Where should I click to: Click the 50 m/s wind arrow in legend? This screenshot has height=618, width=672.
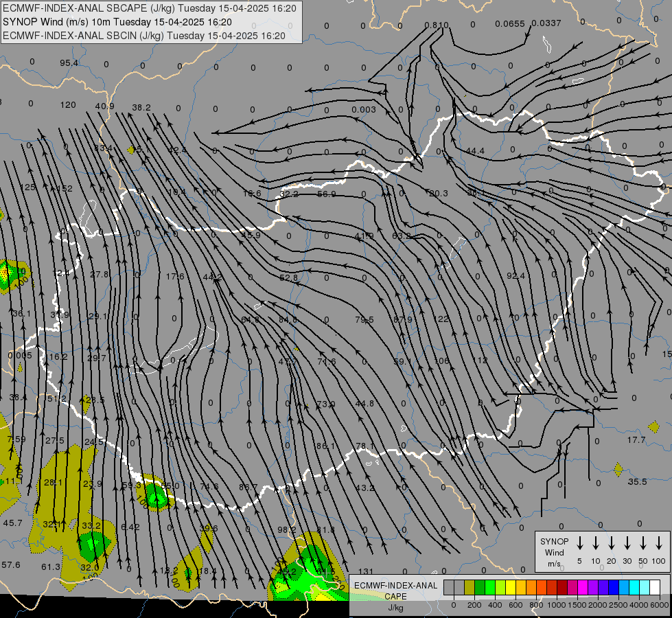click(x=643, y=543)
